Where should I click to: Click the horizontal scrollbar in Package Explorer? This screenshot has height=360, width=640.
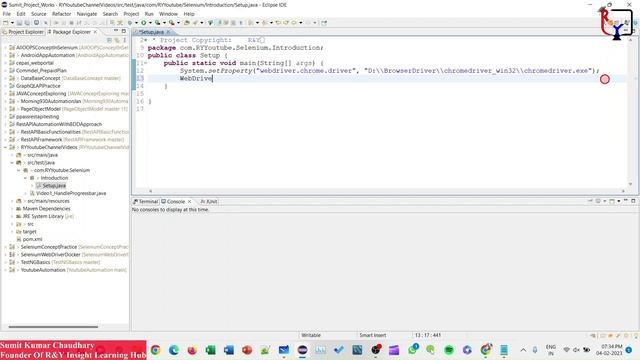point(53,327)
